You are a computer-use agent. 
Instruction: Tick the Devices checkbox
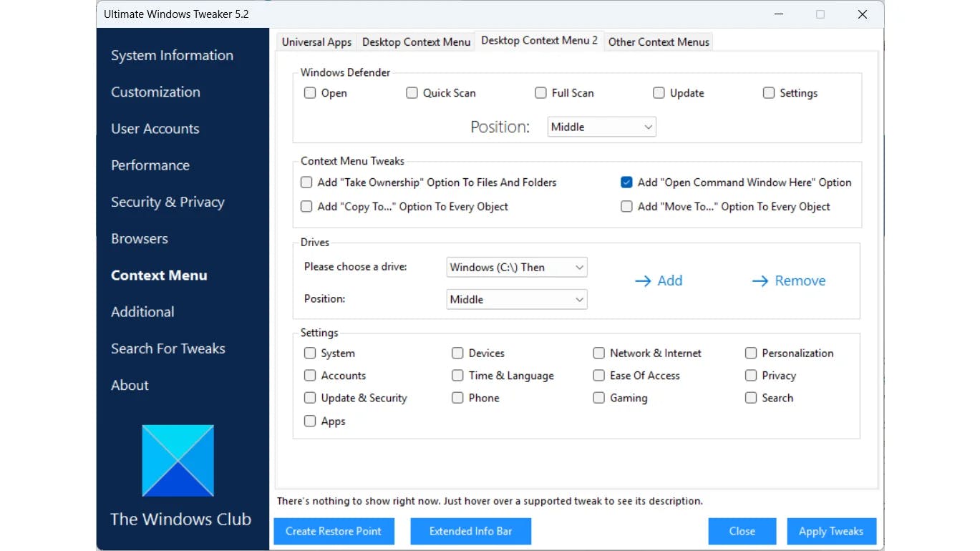(457, 353)
